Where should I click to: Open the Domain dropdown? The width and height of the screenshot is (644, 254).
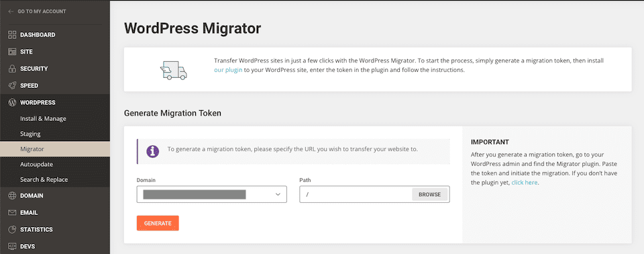211,194
